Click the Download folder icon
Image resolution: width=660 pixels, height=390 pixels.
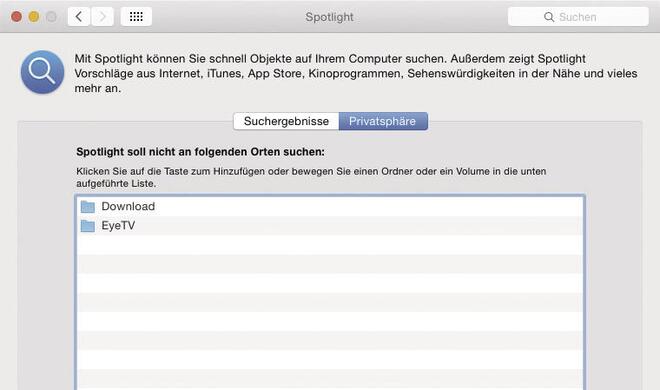tap(88, 207)
